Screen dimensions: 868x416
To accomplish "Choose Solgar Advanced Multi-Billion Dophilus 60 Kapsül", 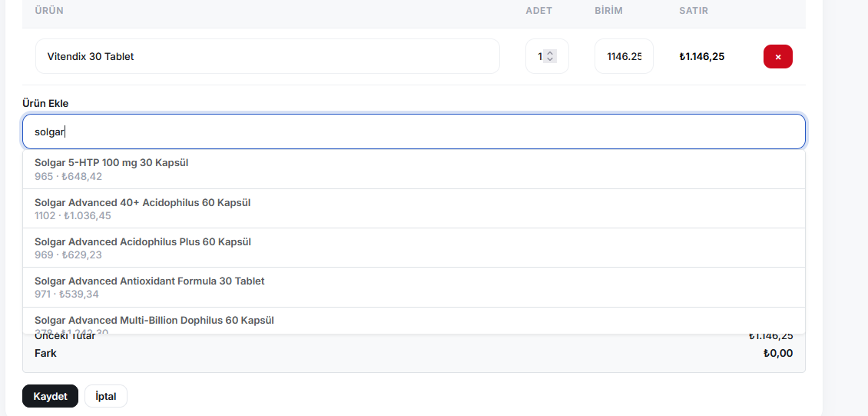I will (x=413, y=321).
